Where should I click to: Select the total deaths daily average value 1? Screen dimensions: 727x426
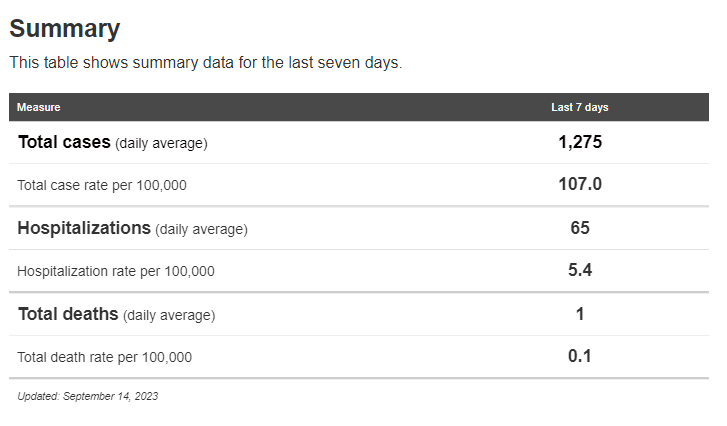pos(580,314)
